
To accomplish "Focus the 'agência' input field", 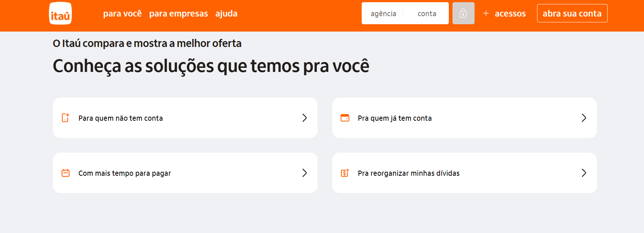I will pos(383,14).
